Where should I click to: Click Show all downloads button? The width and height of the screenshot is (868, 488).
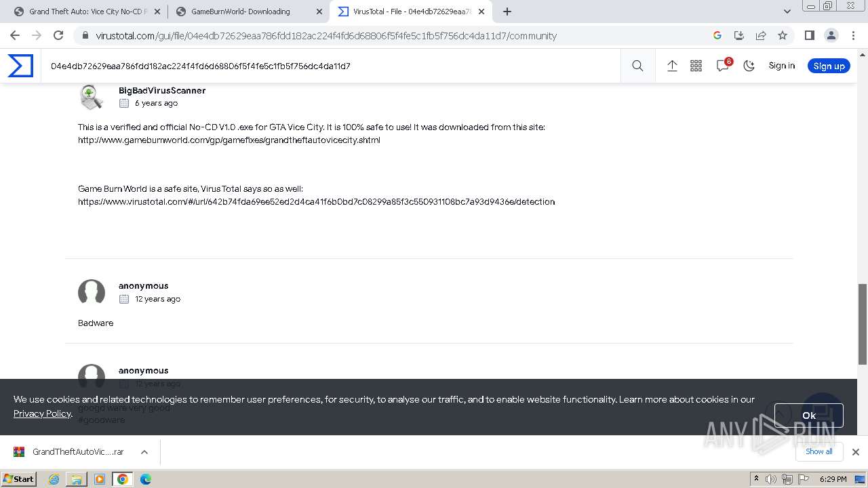coord(818,451)
